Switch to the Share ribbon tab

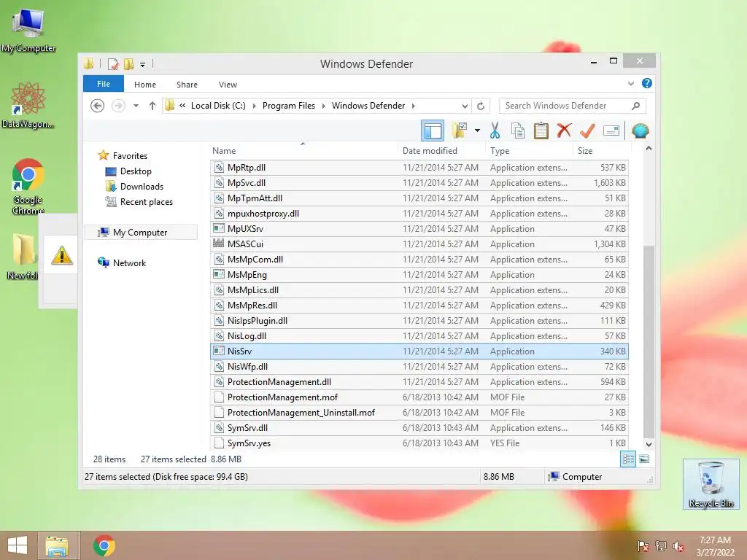[187, 85]
